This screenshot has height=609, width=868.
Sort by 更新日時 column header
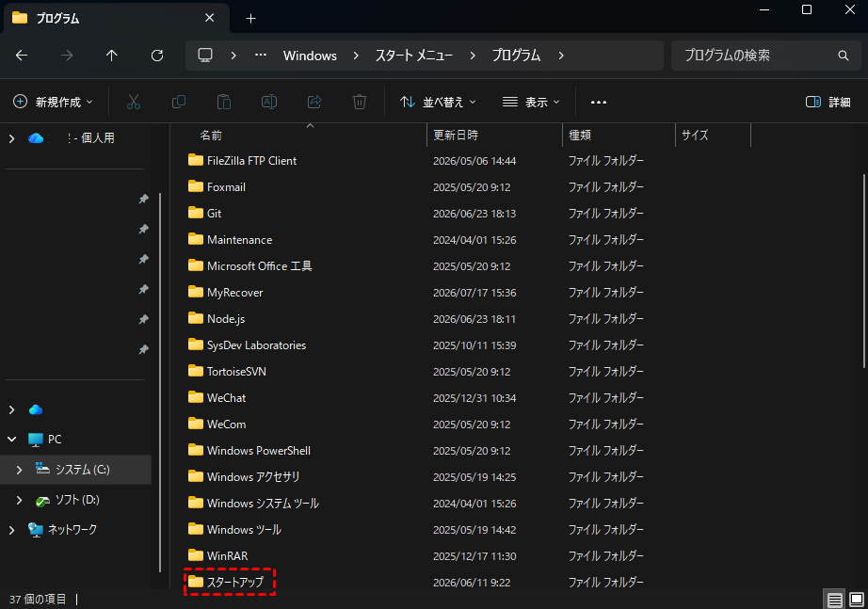pyautogui.click(x=456, y=136)
